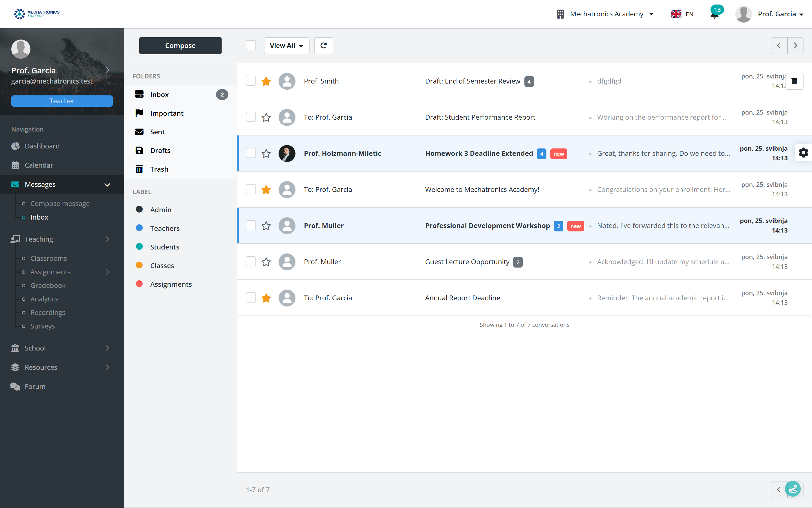The image size is (812, 508).
Task: Open the notifications bell
Action: coord(714,14)
